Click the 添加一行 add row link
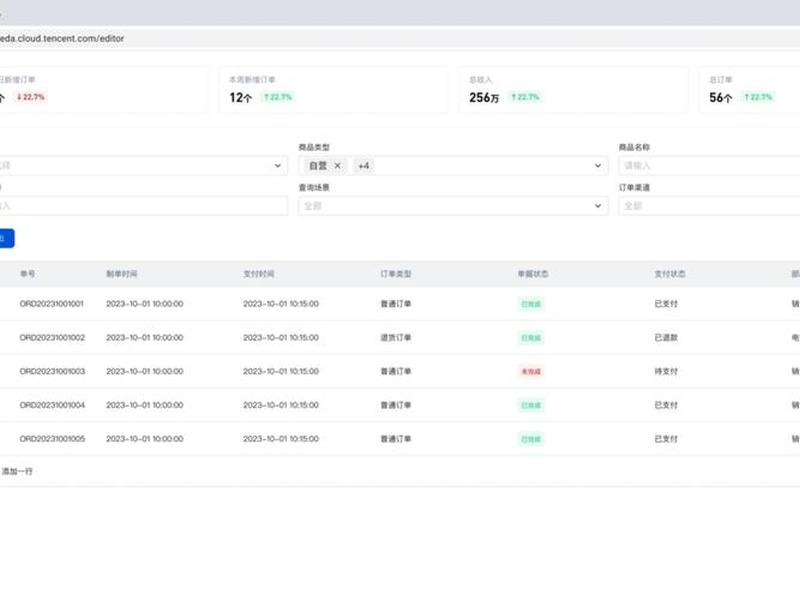Screen dimensions: 800x600 pyautogui.click(x=17, y=471)
